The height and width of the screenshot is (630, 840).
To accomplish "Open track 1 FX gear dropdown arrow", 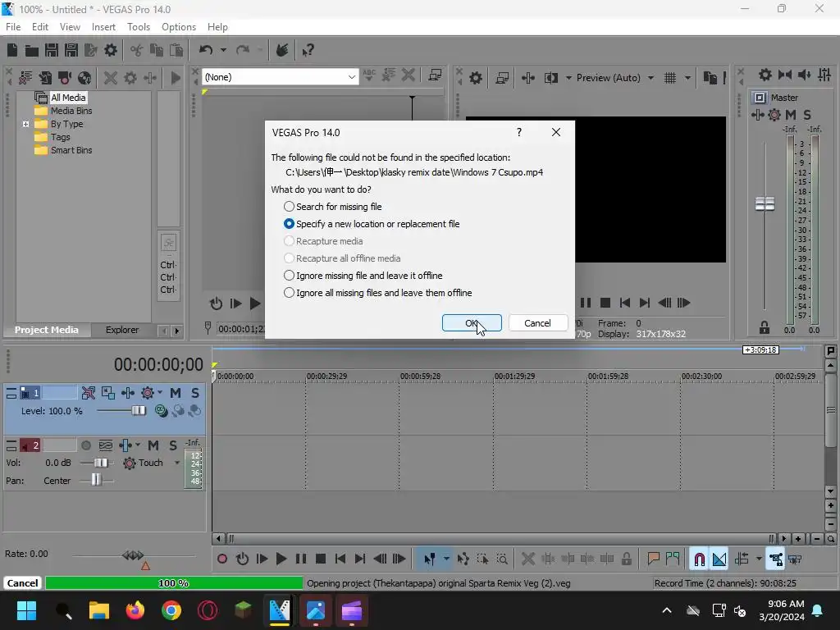I will [160, 393].
